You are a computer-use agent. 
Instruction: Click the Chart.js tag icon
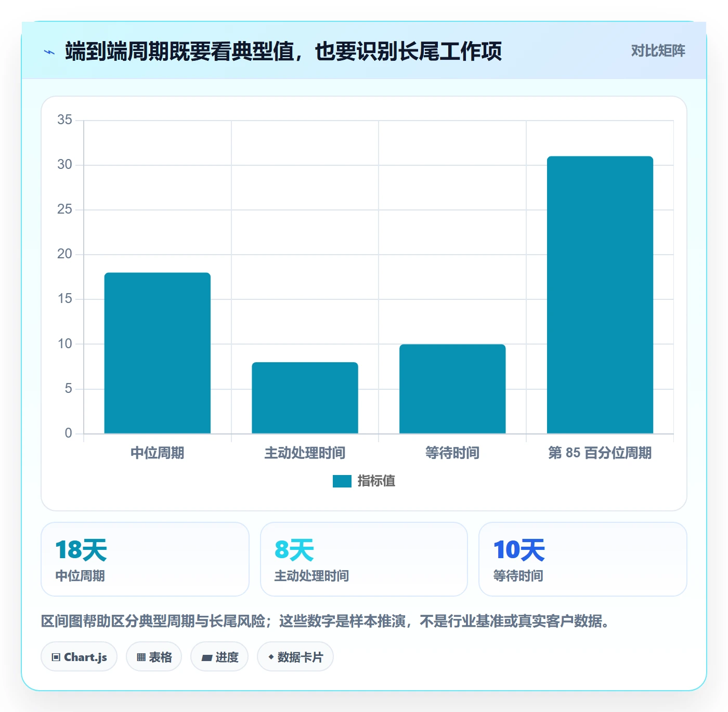click(56, 657)
